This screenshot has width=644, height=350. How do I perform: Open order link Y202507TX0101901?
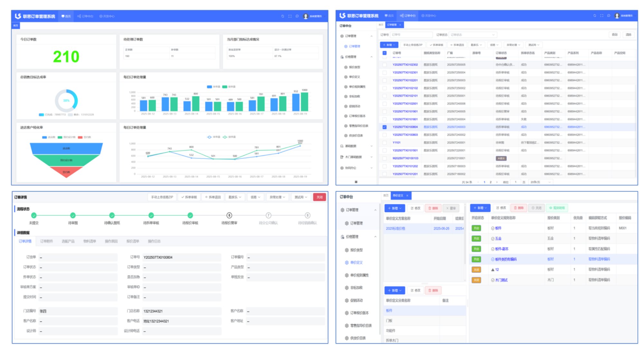pyautogui.click(x=405, y=111)
